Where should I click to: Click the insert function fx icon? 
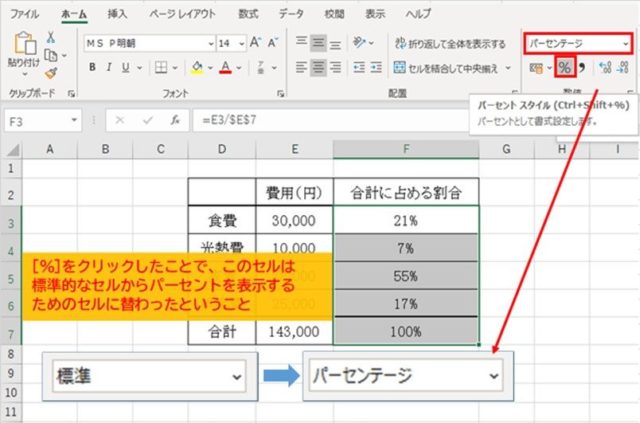(x=175, y=120)
